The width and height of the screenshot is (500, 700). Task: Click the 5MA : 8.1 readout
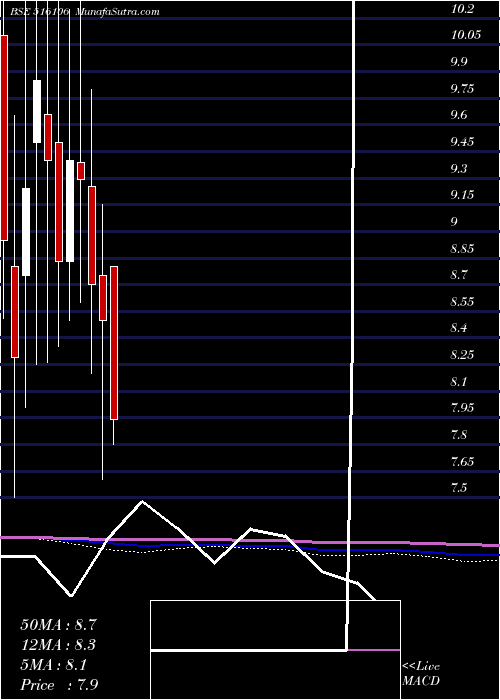pos(53,665)
